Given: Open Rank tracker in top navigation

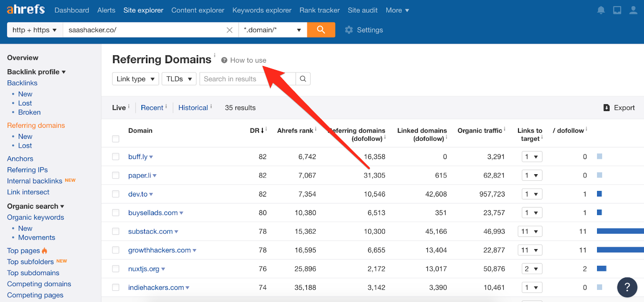Looking at the screenshot, I should point(320,10).
